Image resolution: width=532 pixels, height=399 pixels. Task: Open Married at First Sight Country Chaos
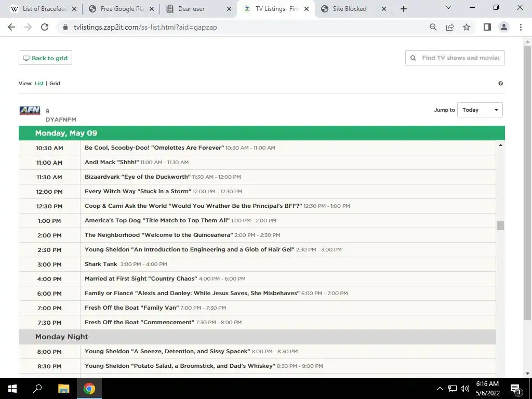click(x=141, y=279)
